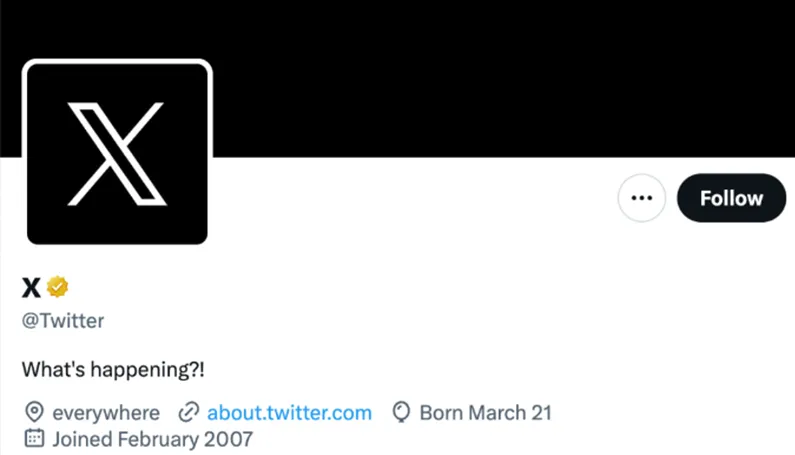Click the word Follow inside the black button
795x455 pixels.
coord(731,198)
